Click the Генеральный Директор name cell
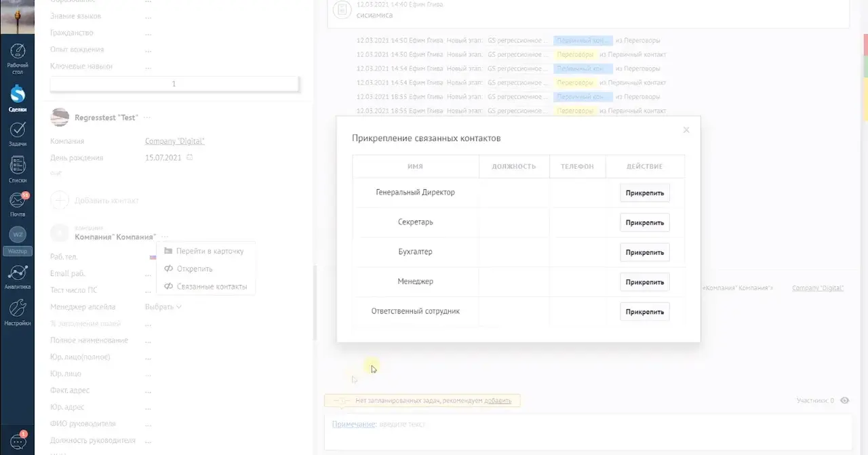Screen dimensions: 868x455 416,193
